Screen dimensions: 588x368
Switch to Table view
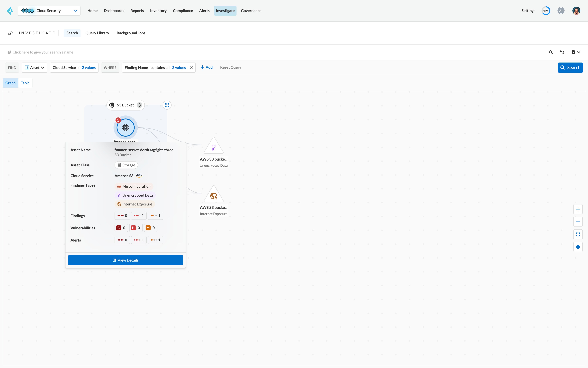click(x=25, y=83)
